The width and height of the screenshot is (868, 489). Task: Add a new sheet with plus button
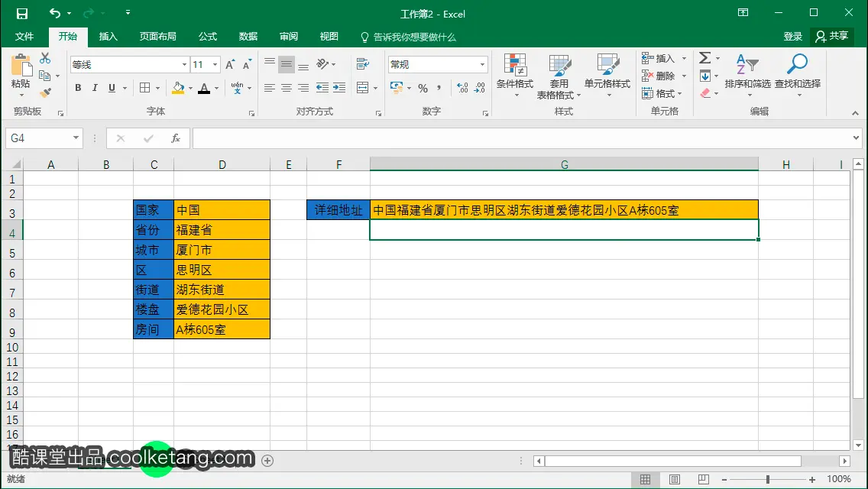[x=267, y=461]
